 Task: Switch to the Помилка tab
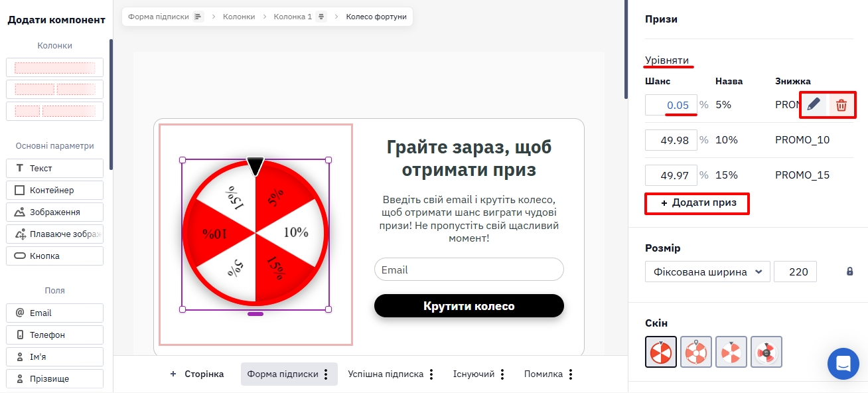(x=543, y=374)
